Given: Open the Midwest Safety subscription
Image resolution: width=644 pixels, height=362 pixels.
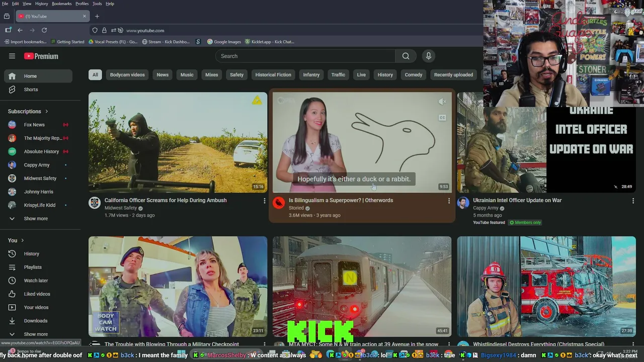Looking at the screenshot, I should pyautogui.click(x=38, y=178).
